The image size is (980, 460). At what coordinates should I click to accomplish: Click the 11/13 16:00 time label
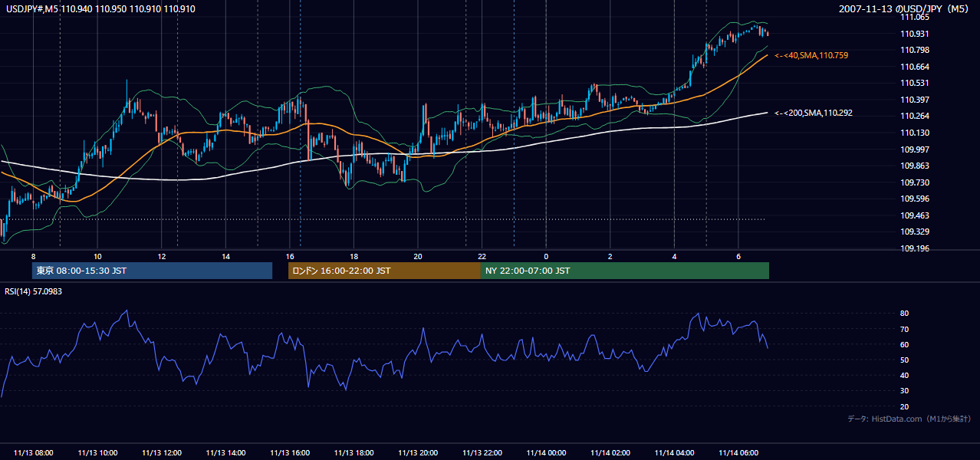pos(290,452)
